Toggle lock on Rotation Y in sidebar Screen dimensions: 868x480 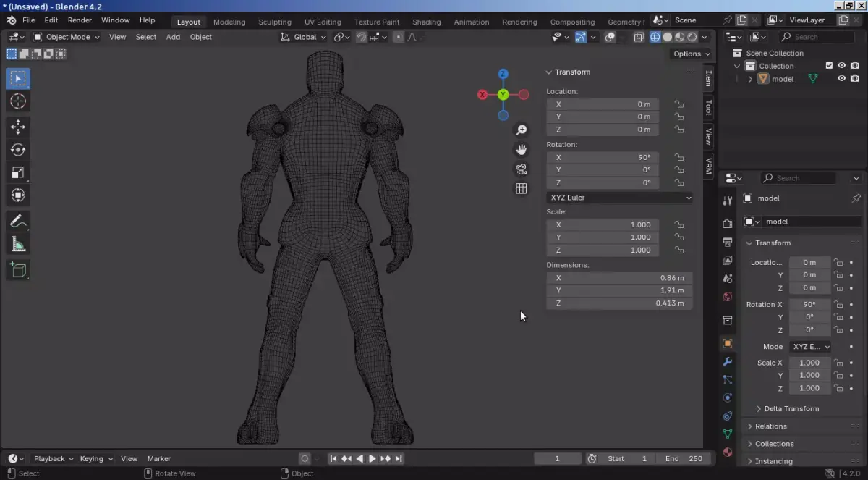678,170
